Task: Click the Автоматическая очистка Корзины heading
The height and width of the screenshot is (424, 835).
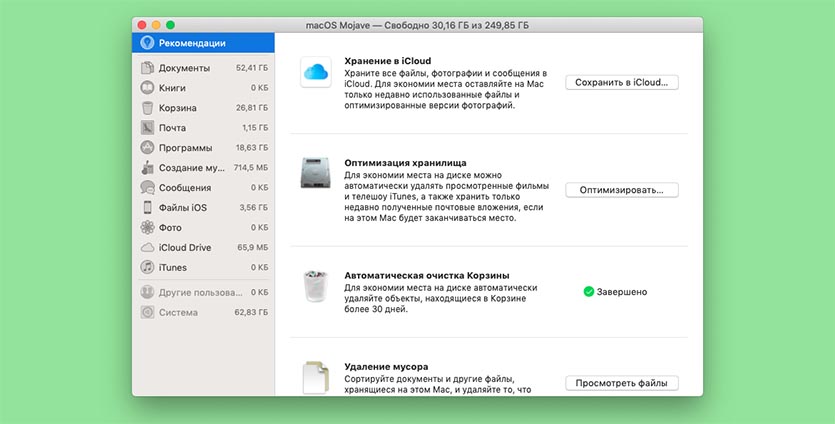Action: click(x=427, y=276)
